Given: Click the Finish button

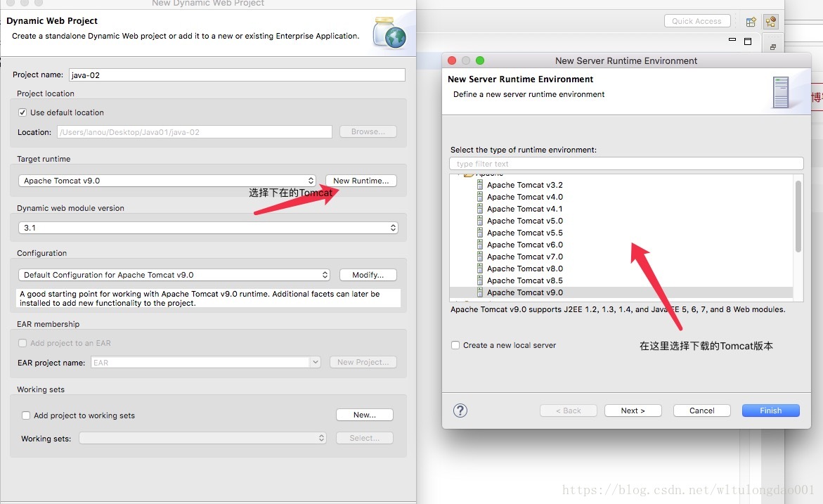Looking at the screenshot, I should (x=770, y=411).
